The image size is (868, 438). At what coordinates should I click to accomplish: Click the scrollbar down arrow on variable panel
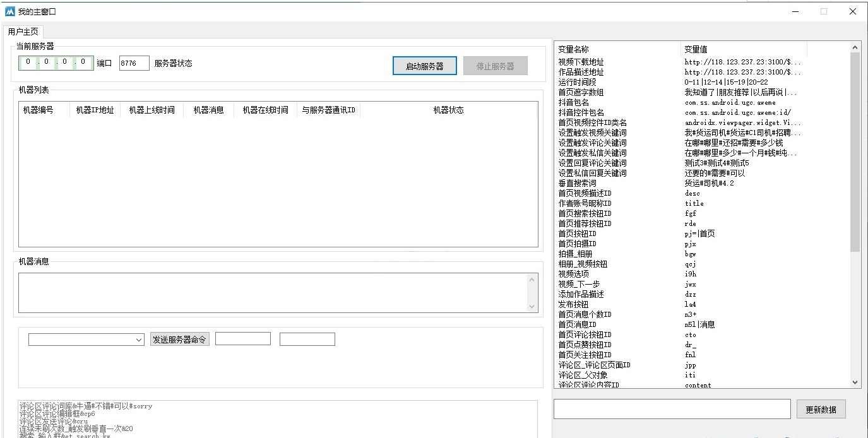pos(855,382)
